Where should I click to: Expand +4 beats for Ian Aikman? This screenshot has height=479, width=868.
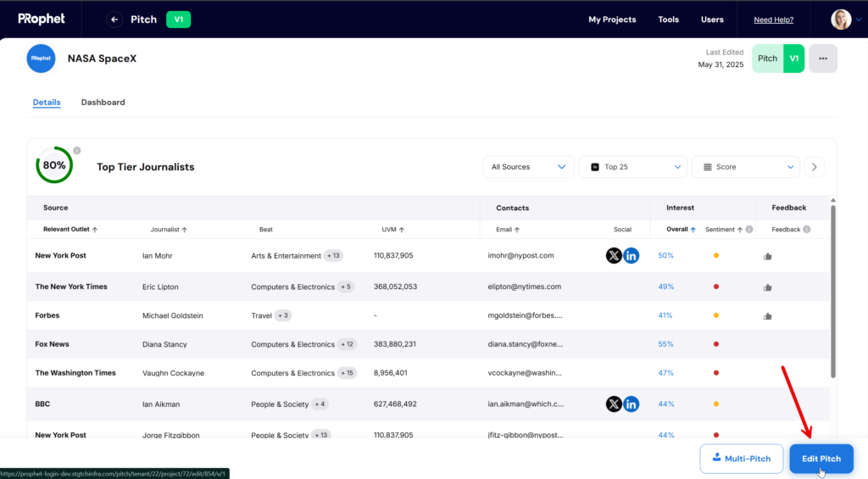point(320,404)
